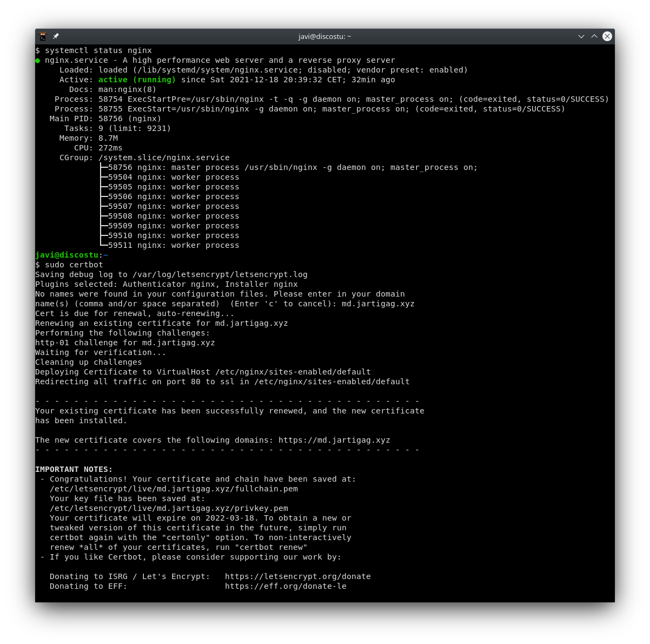Click the last worker process 59511 entry

pos(173,245)
